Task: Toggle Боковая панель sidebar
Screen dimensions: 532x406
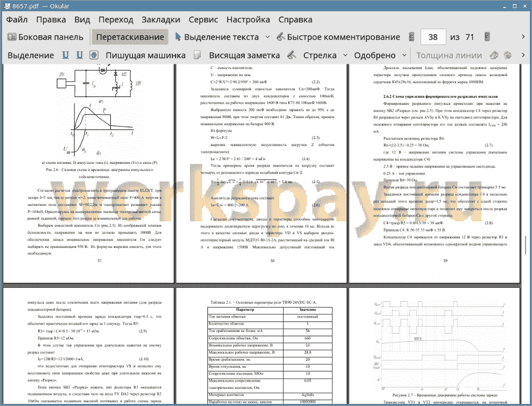Action: point(45,37)
